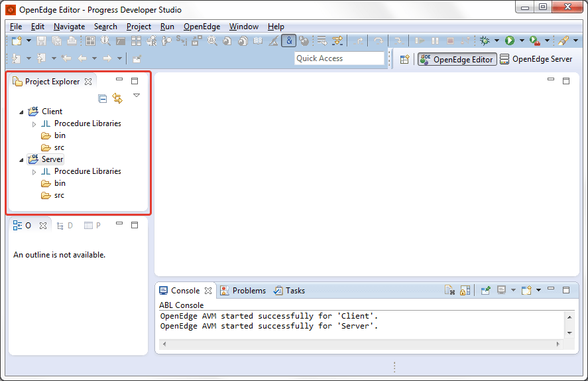The width and height of the screenshot is (588, 381).
Task: Click the Pin Editor icon
Action: coord(137,58)
